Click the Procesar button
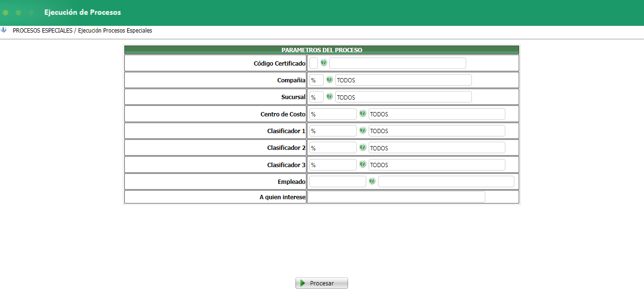 pyautogui.click(x=322, y=283)
